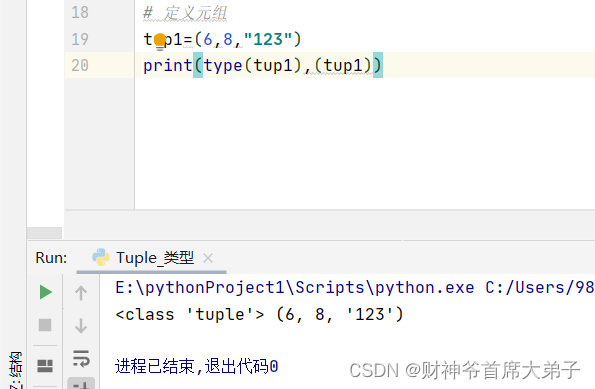Screen dimensions: 595x389
Task: Open the restore layout icon in Run panel
Action: (x=45, y=366)
